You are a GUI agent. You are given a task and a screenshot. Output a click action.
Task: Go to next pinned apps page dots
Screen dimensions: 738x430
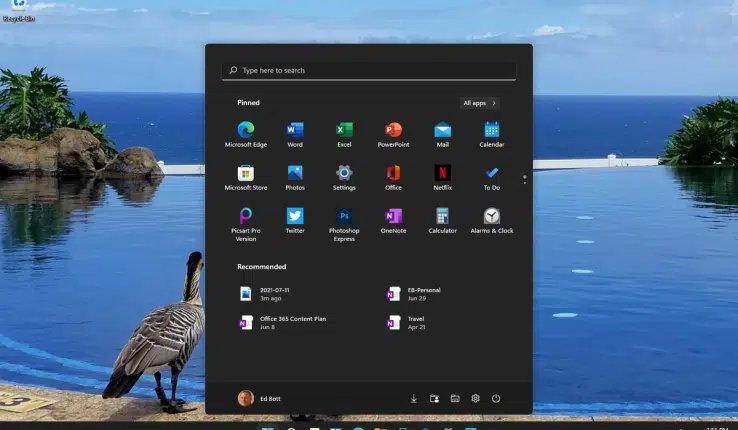click(525, 182)
